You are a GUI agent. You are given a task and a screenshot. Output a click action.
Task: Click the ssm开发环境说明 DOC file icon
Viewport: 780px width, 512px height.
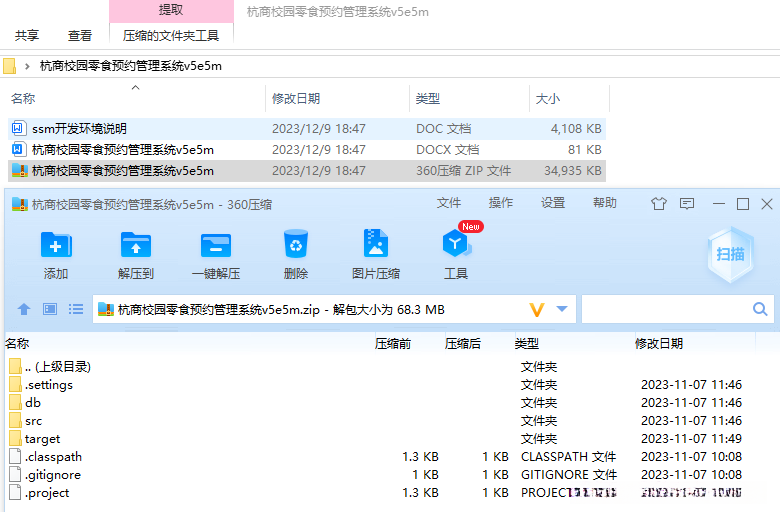click(17, 128)
